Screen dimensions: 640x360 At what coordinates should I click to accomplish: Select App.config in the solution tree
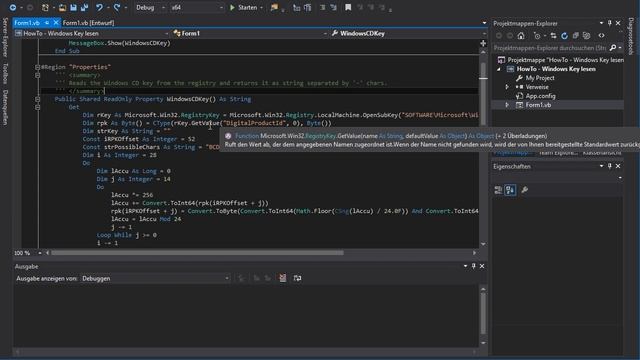[x=540, y=96]
